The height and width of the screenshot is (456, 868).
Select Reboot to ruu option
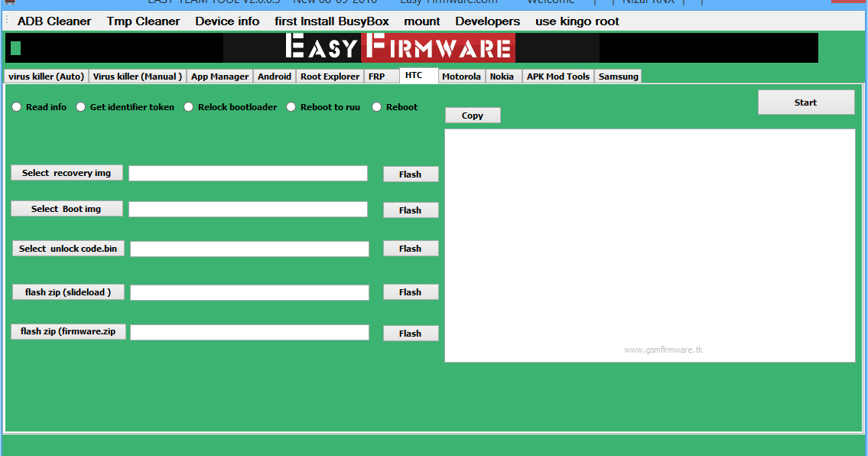[323, 107]
